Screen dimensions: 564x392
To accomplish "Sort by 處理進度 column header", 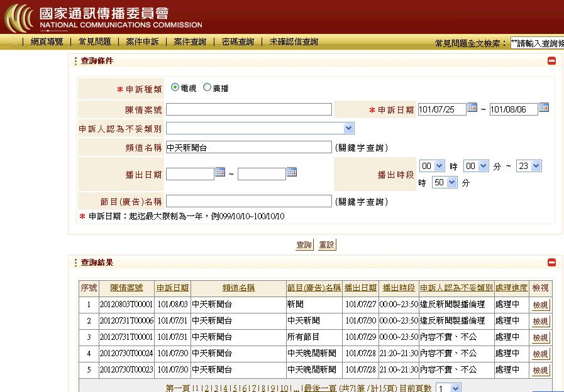I will coord(511,288).
